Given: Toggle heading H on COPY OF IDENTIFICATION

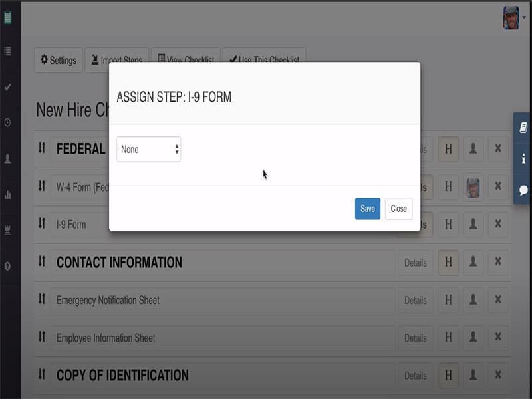Looking at the screenshot, I should pyautogui.click(x=448, y=375).
